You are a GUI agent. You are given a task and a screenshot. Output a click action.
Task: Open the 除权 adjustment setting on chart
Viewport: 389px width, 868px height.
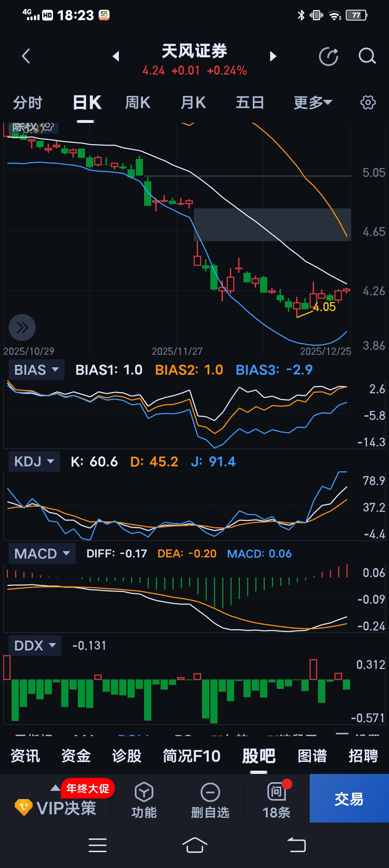point(33,127)
